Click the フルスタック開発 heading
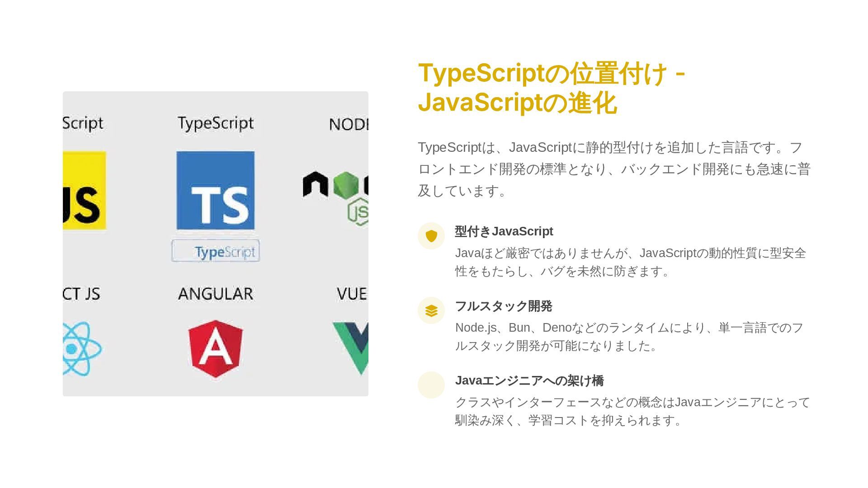This screenshot has height=488, width=868. (503, 306)
